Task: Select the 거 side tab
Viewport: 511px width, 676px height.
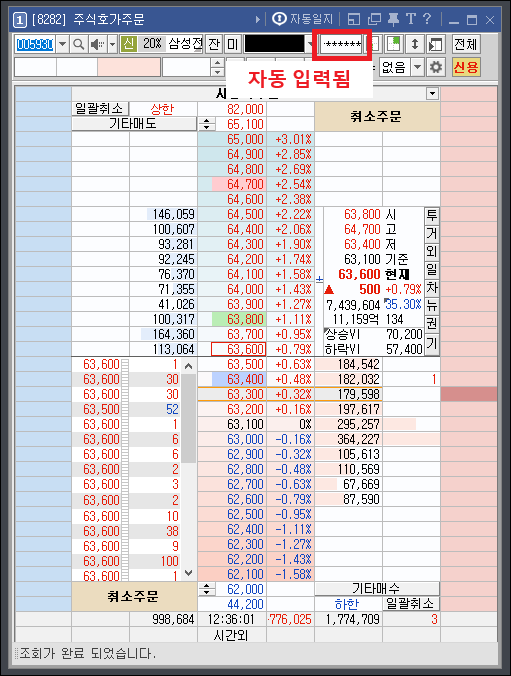Action: point(432,234)
